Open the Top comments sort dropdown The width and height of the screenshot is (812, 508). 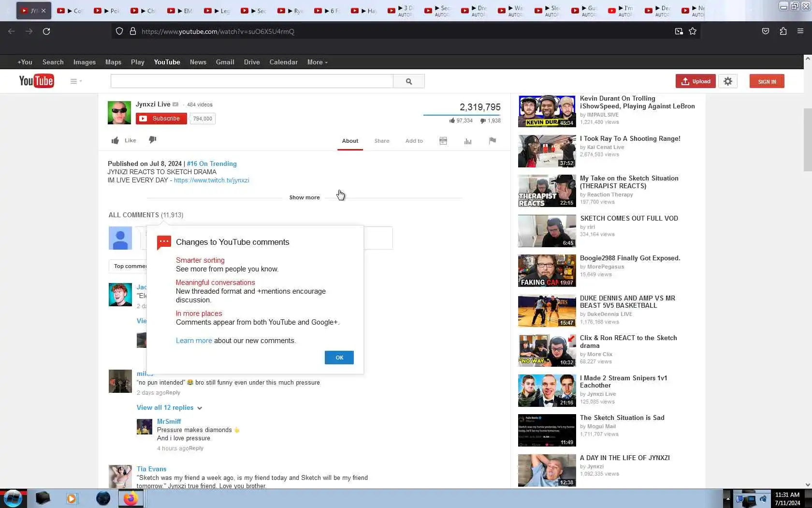point(128,266)
